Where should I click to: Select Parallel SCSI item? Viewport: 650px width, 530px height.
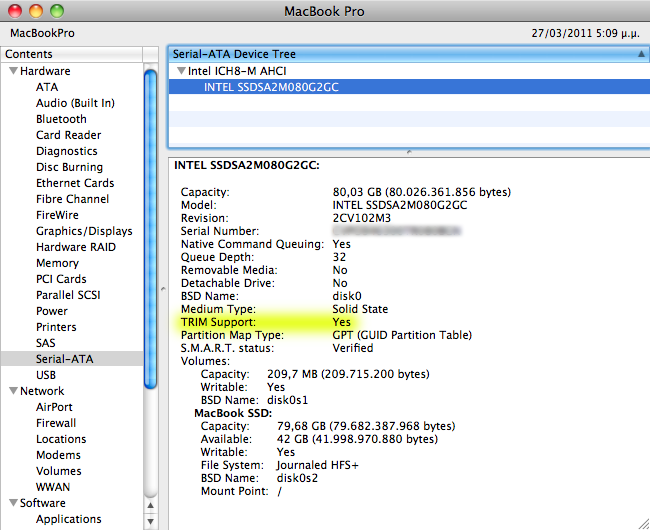coord(68,295)
